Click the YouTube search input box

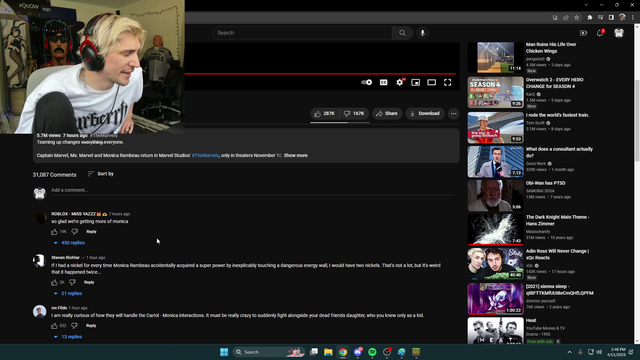[302, 33]
